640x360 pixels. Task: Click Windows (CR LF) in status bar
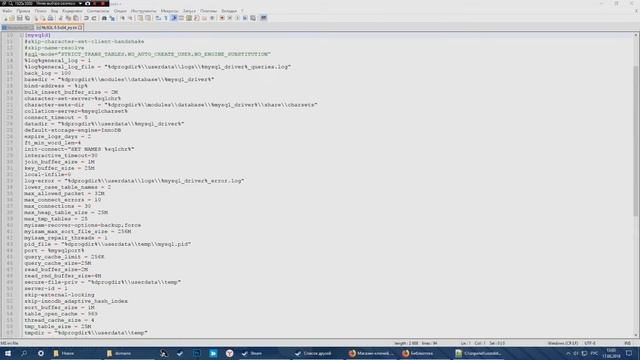tap(562, 343)
